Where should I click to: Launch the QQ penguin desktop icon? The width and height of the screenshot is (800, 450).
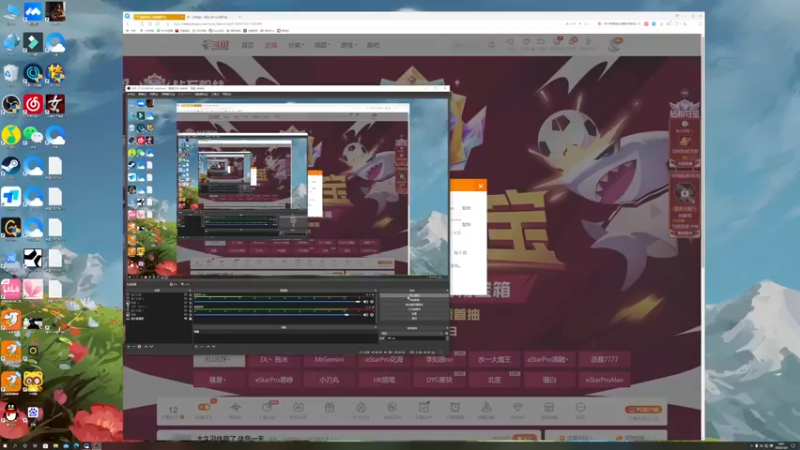(11, 412)
